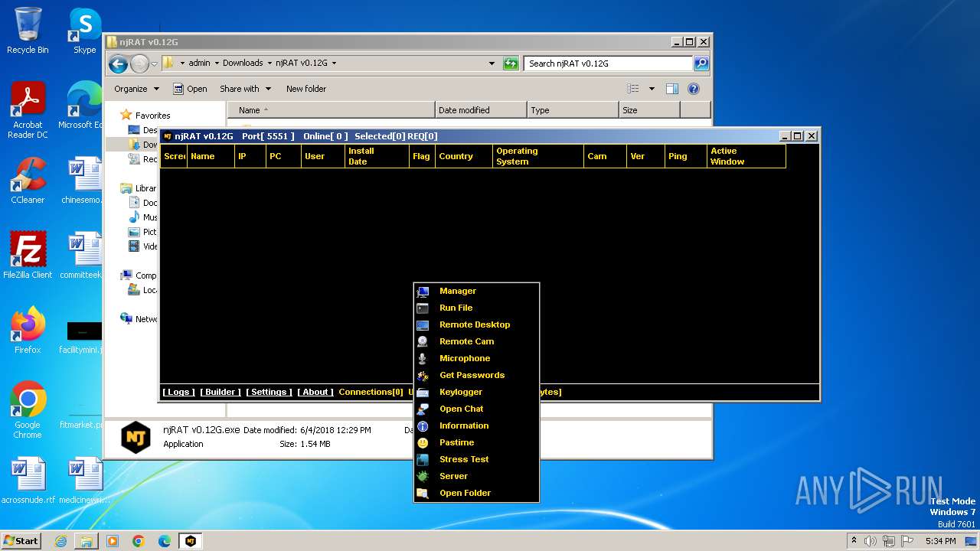Image resolution: width=980 pixels, height=551 pixels.
Task: Sort by the Country column header
Action: click(x=463, y=156)
